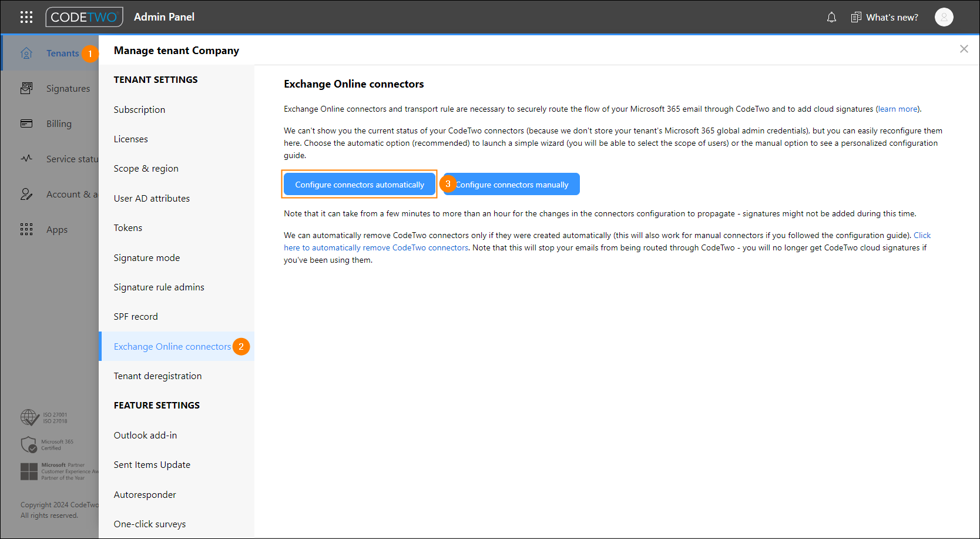Go to Billing section
Viewport: 980px width, 539px height.
pos(59,124)
